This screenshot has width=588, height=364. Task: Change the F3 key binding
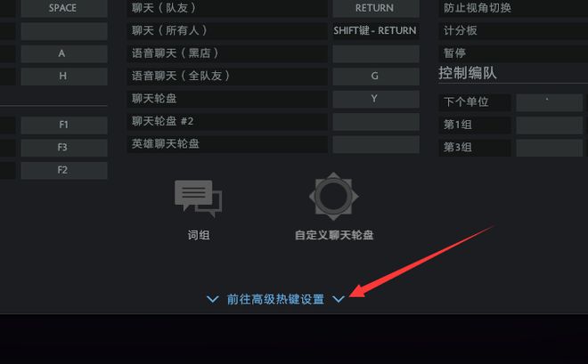point(64,148)
